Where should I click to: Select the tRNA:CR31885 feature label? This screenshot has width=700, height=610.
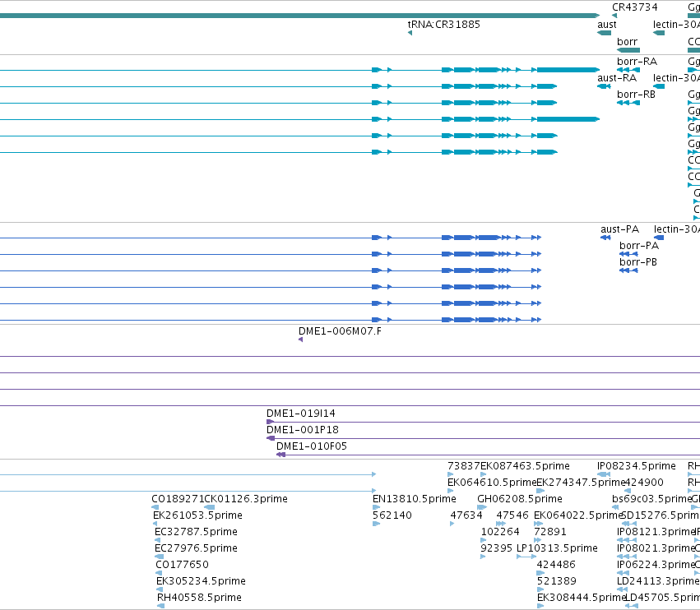point(443,24)
